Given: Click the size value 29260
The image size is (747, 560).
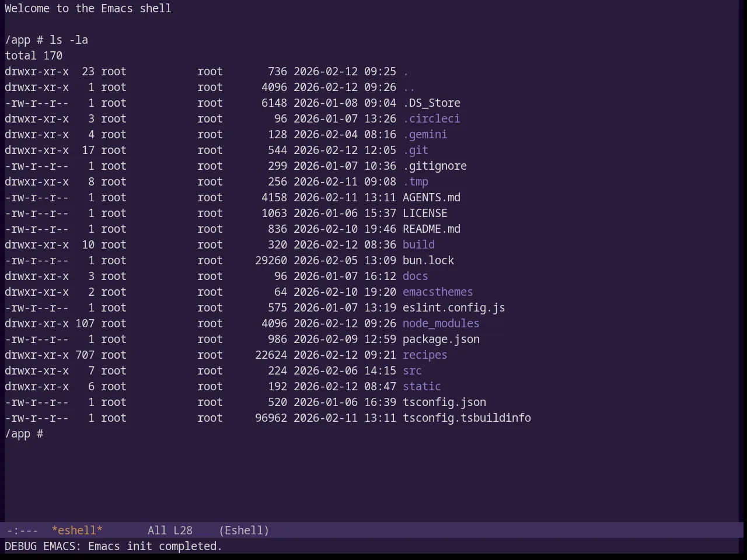Looking at the screenshot, I should pyautogui.click(x=271, y=260).
